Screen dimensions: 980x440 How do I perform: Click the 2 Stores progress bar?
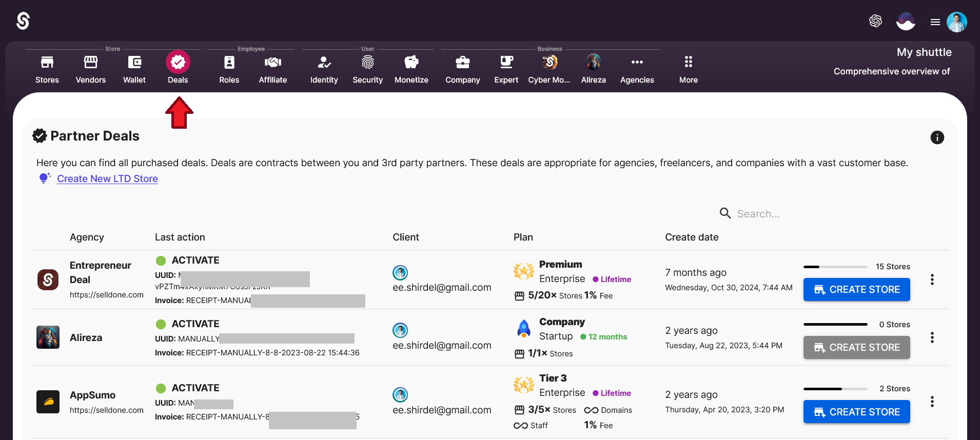coord(835,389)
